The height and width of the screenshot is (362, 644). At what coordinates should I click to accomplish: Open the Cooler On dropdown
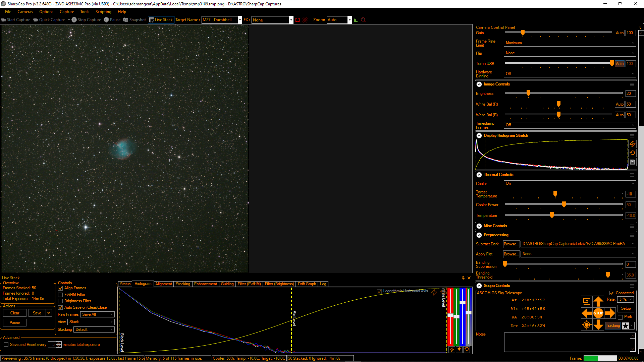pyautogui.click(x=570, y=183)
